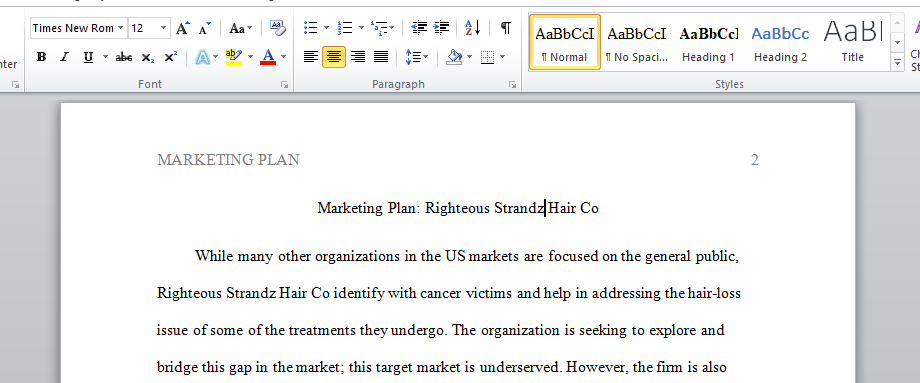Apply the Title style
This screenshot has height=383, width=920.
coord(853,42)
